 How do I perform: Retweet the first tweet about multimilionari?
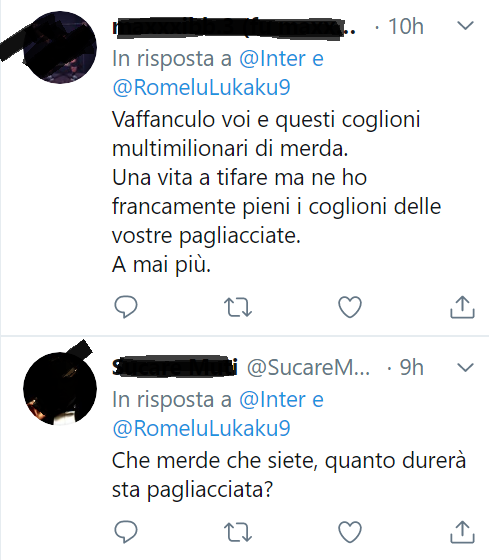(238, 308)
